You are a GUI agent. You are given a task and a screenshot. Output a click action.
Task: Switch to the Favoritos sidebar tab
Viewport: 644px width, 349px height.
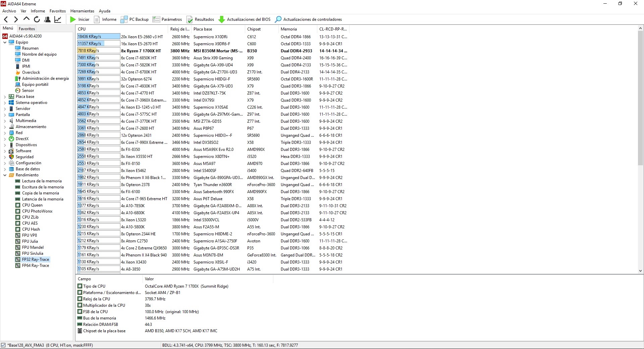(27, 29)
